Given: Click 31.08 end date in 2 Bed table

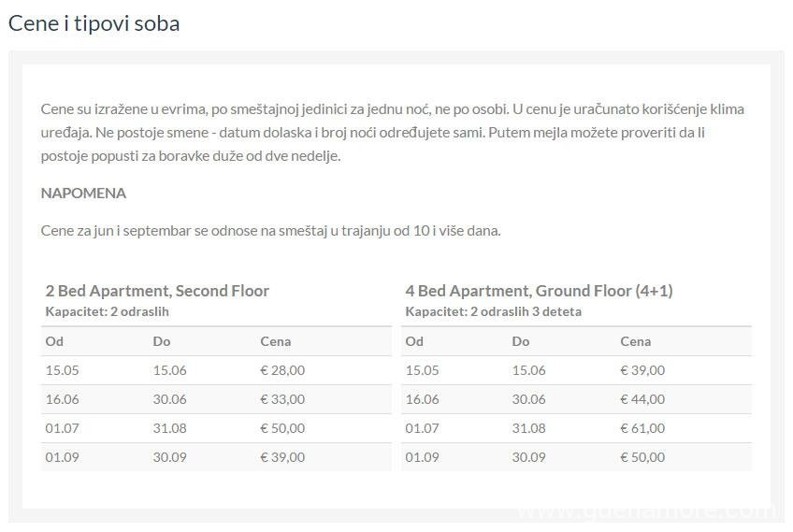Looking at the screenshot, I should pyautogui.click(x=169, y=428).
